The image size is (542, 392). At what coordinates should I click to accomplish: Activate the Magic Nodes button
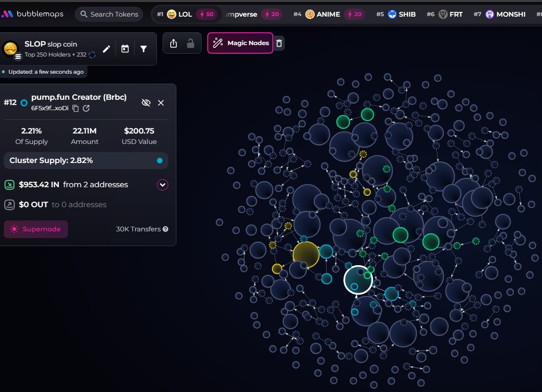[240, 43]
